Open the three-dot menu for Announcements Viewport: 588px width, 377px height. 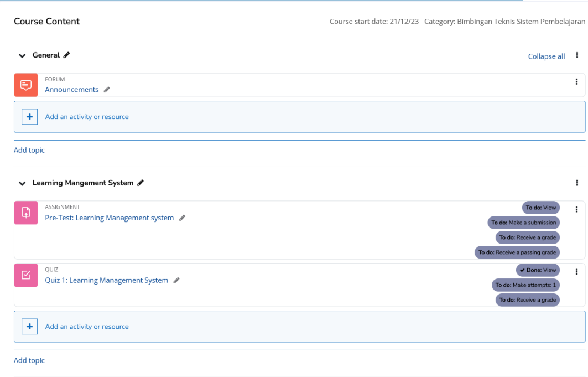577,82
